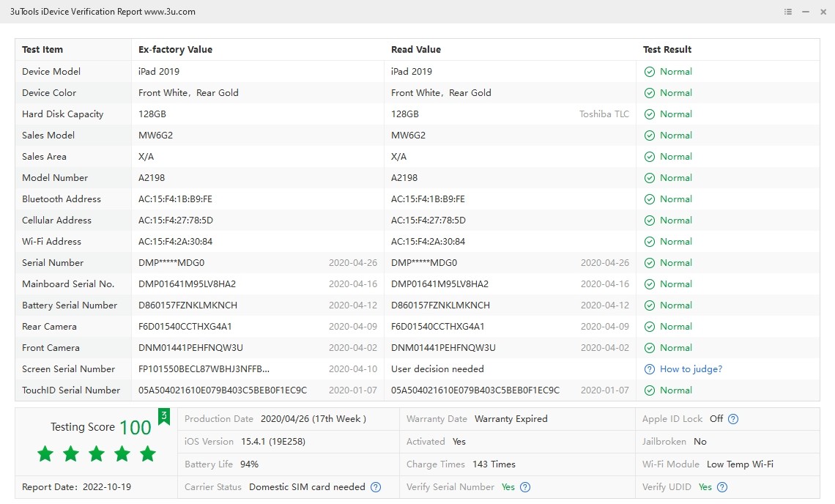Click the green Yes for Verify Serial Number

click(508, 487)
